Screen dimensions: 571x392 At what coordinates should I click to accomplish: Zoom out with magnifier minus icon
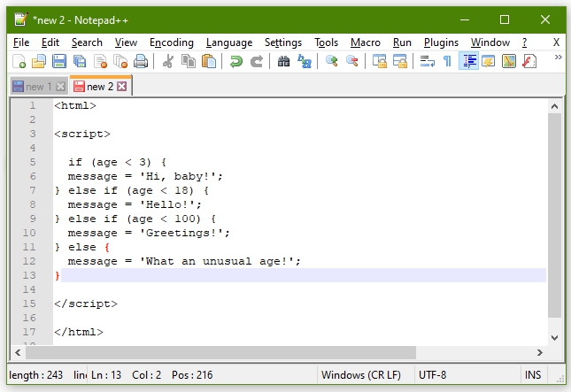click(352, 61)
